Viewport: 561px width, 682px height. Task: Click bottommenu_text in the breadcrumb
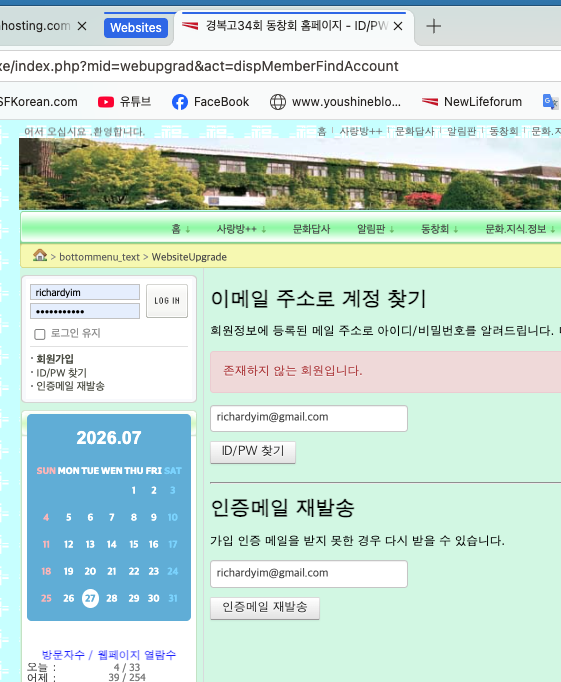[x=100, y=257]
